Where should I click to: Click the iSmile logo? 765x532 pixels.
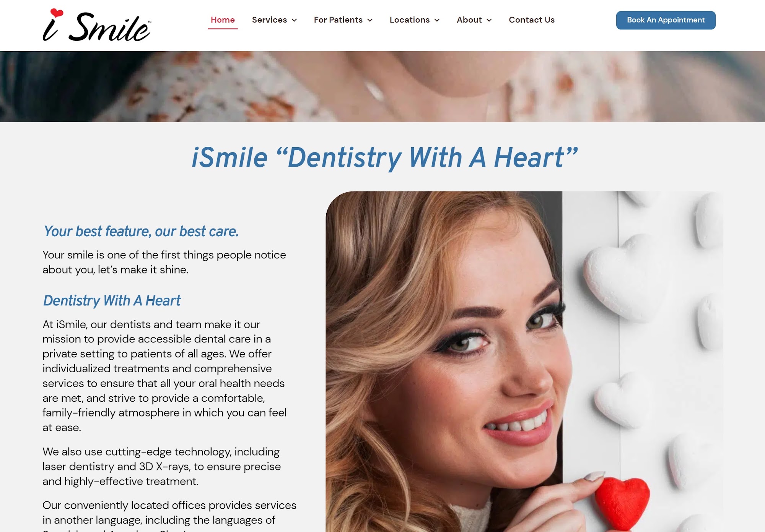point(97,25)
